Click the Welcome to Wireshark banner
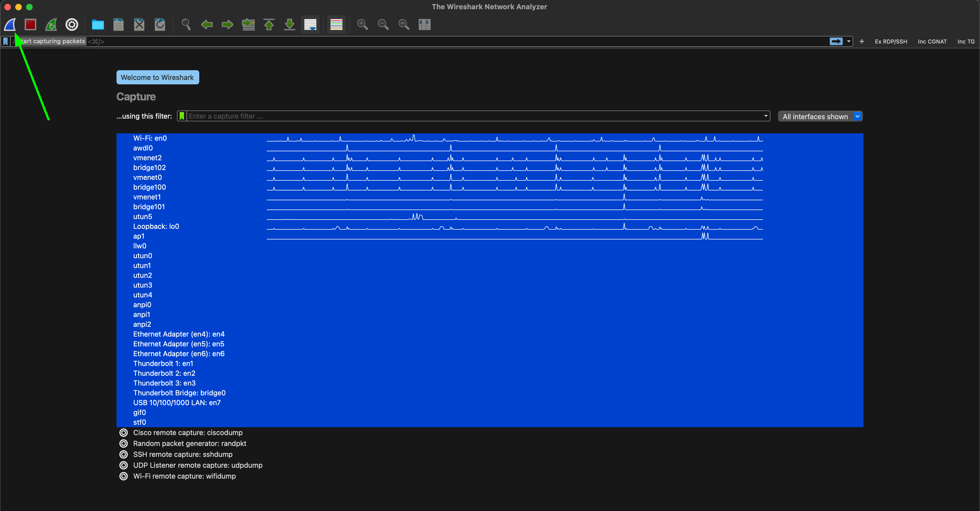980x511 pixels. 158,77
